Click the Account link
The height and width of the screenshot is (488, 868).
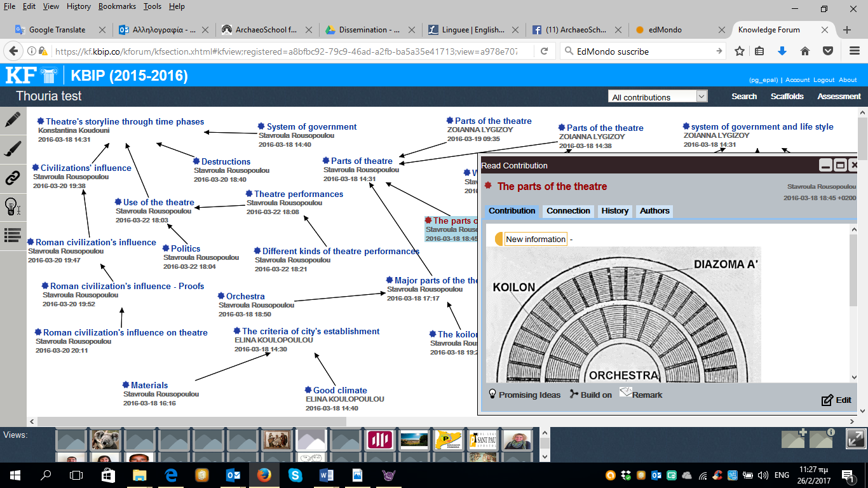[797, 80]
